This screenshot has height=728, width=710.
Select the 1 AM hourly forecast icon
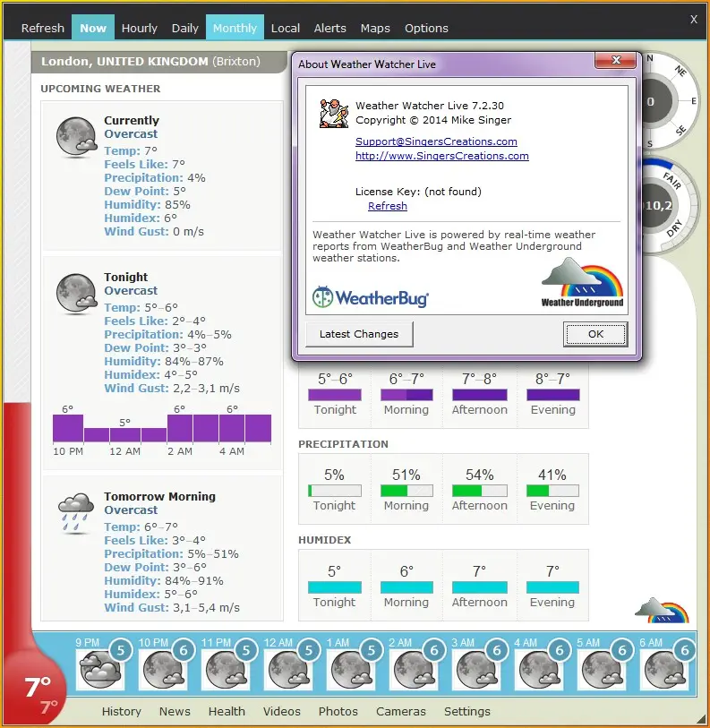[x=351, y=670]
